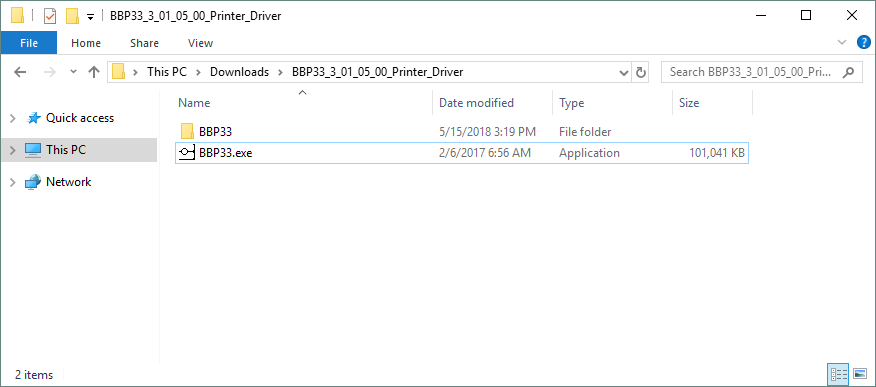Click the File folder type cell
Viewport: 876px width, 387px height.
[x=585, y=132]
